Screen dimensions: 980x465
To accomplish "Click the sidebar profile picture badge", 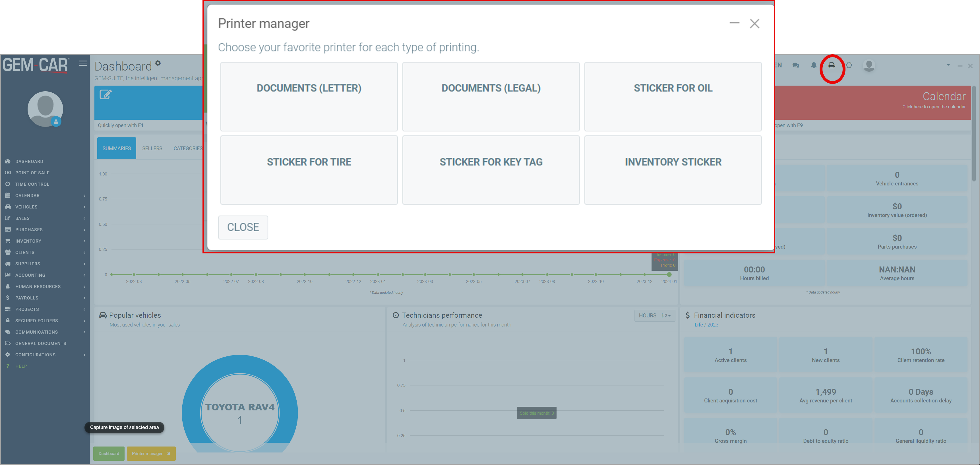I will [x=56, y=122].
